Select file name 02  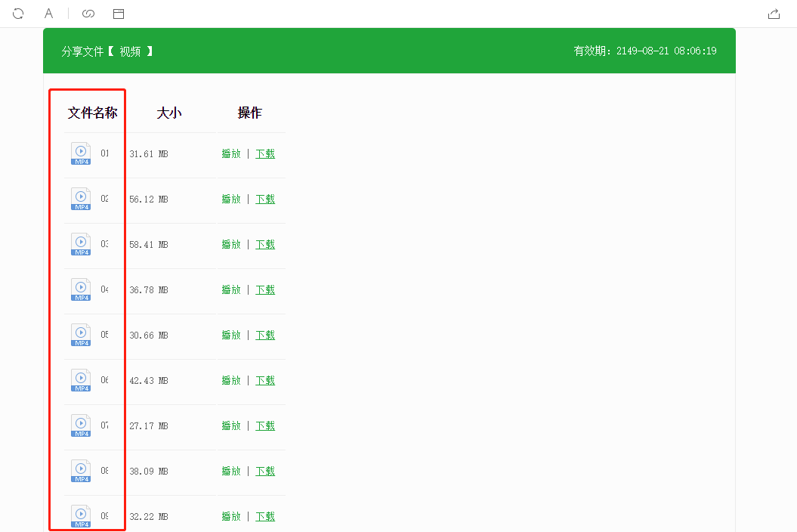[x=105, y=198]
